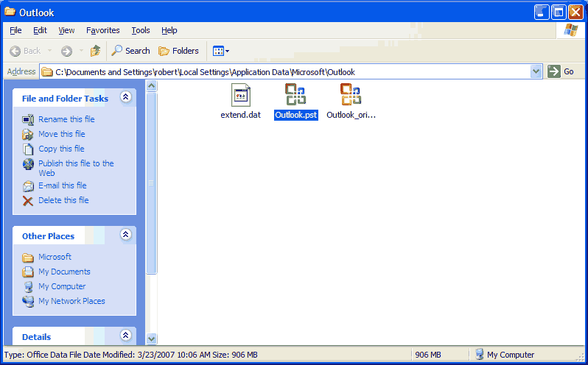Click the red X Delete icon
This screenshot has height=365, width=588.
tap(28, 201)
